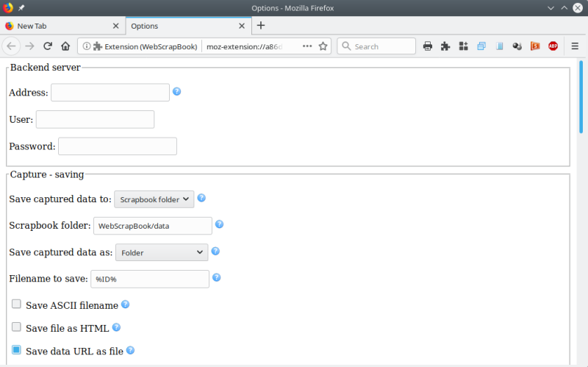The height and width of the screenshot is (367, 588).
Task: Go to the Firefox home page
Action: [65, 46]
